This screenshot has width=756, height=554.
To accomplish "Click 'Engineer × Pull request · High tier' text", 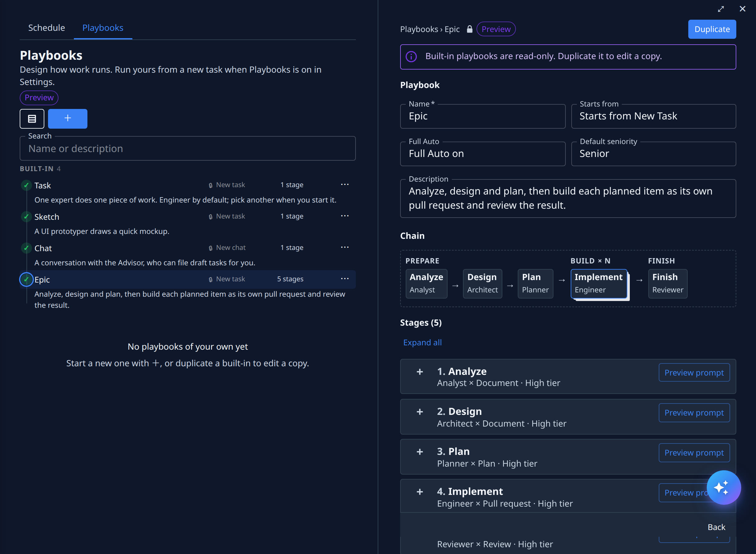I will [505, 503].
